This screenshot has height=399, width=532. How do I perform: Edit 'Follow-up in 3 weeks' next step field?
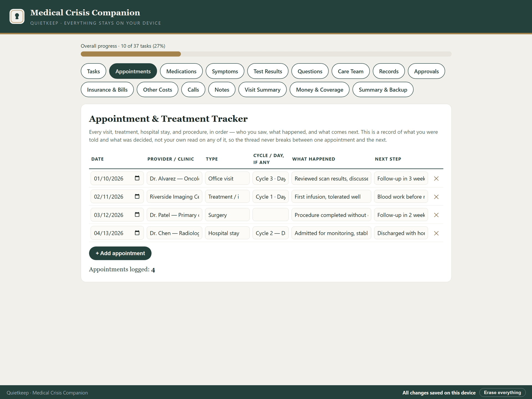[x=401, y=178]
